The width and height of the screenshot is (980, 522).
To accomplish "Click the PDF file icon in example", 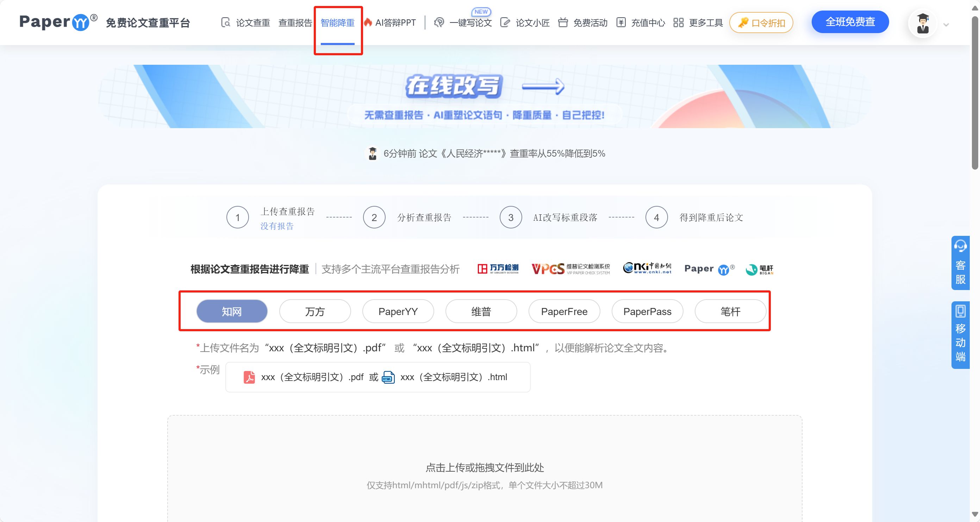I will coord(249,377).
